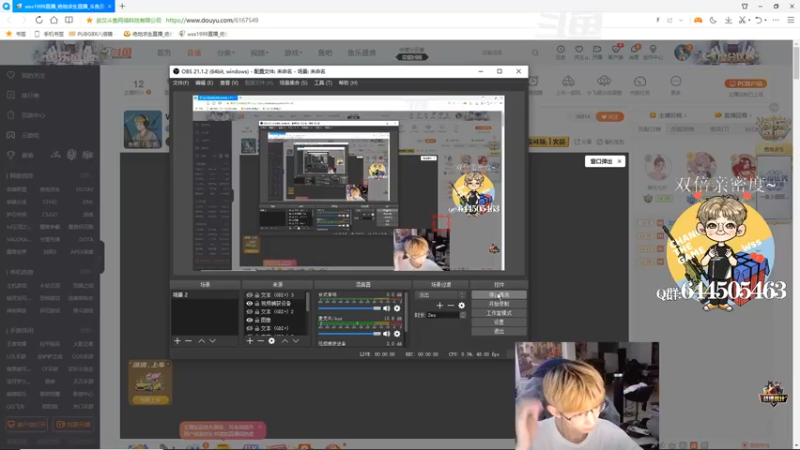Open OBS 文件(F) menu

[181, 83]
